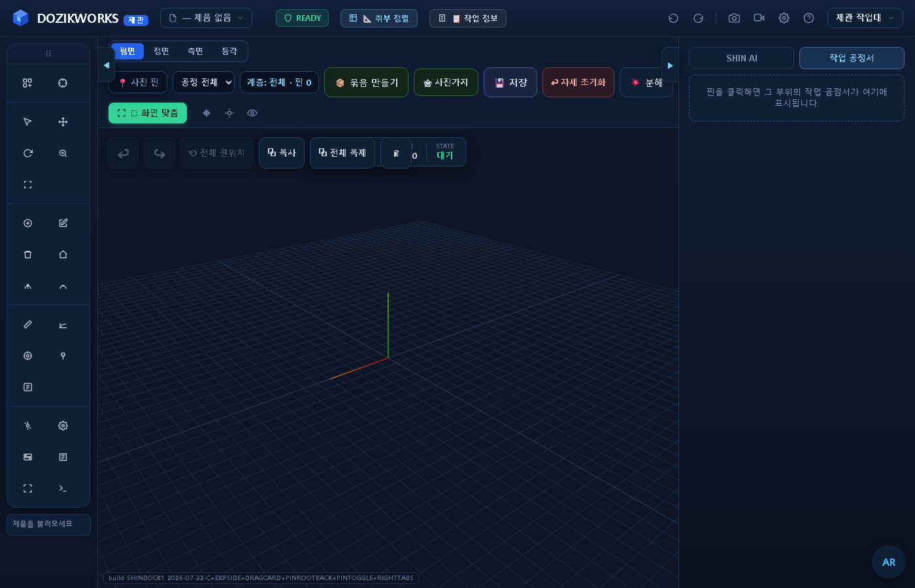The image size is (915, 588).
Task: Click the crosshair center icon beside 화면 맞춤
Action: [207, 113]
